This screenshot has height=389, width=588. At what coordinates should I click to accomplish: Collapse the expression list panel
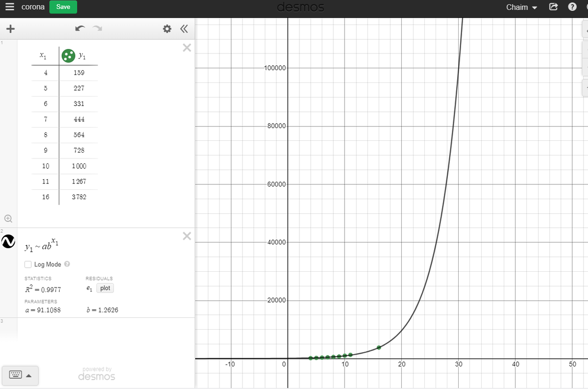(184, 29)
